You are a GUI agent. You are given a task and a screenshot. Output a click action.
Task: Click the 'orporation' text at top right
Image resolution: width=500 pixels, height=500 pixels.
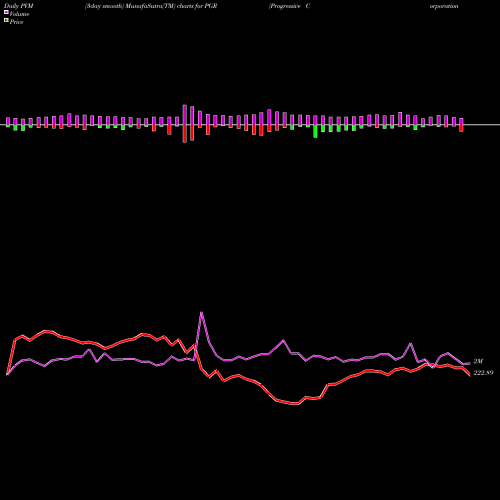tap(444, 6)
